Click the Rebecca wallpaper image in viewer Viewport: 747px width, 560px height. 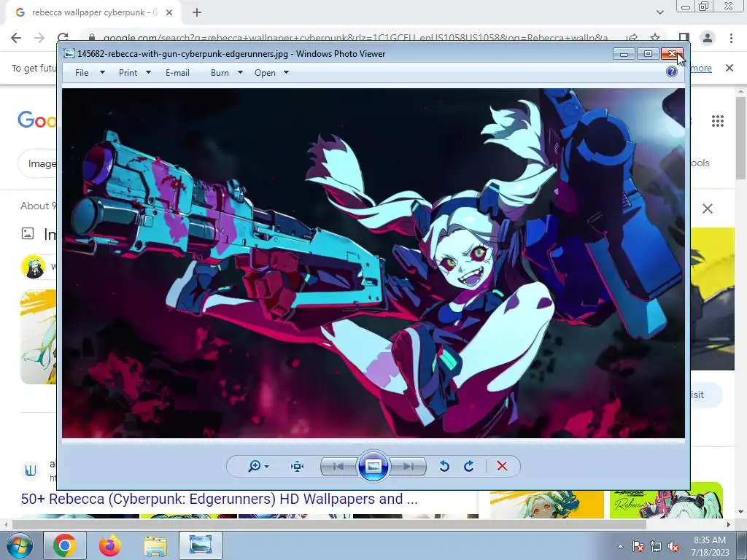click(x=373, y=262)
